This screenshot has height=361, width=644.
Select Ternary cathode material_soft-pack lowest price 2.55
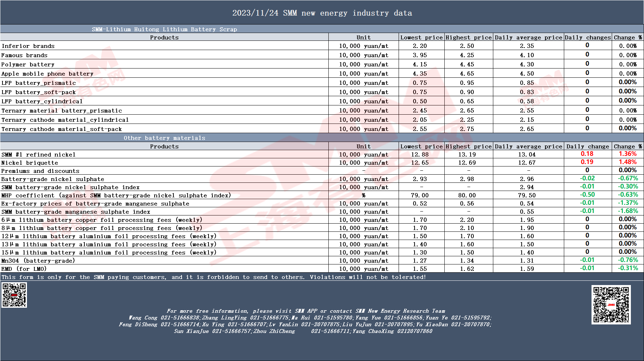(x=420, y=129)
